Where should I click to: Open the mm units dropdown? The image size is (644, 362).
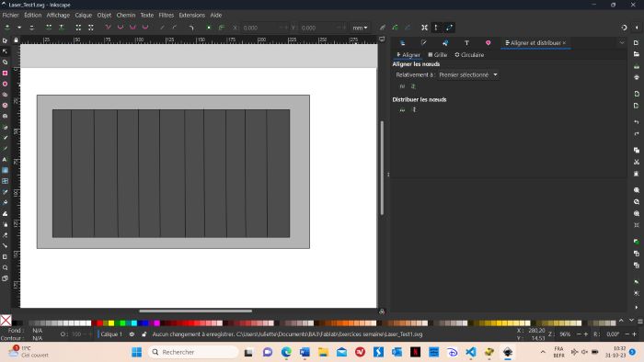click(360, 28)
